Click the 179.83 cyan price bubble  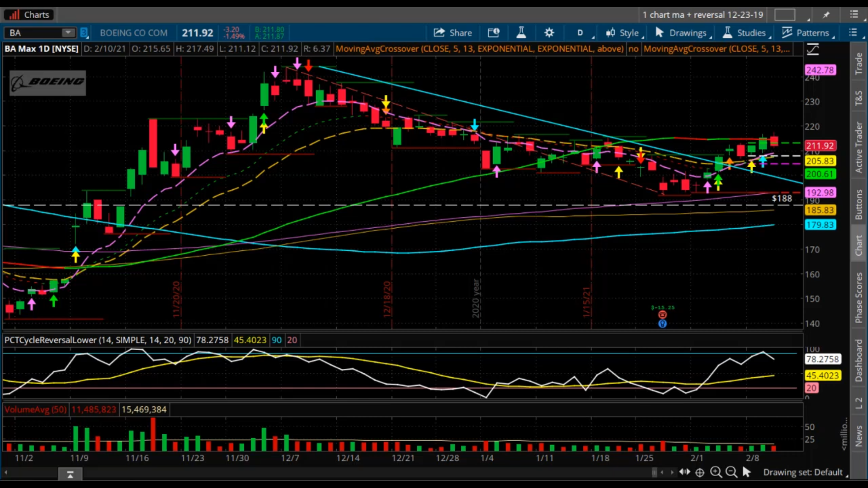pyautogui.click(x=820, y=225)
